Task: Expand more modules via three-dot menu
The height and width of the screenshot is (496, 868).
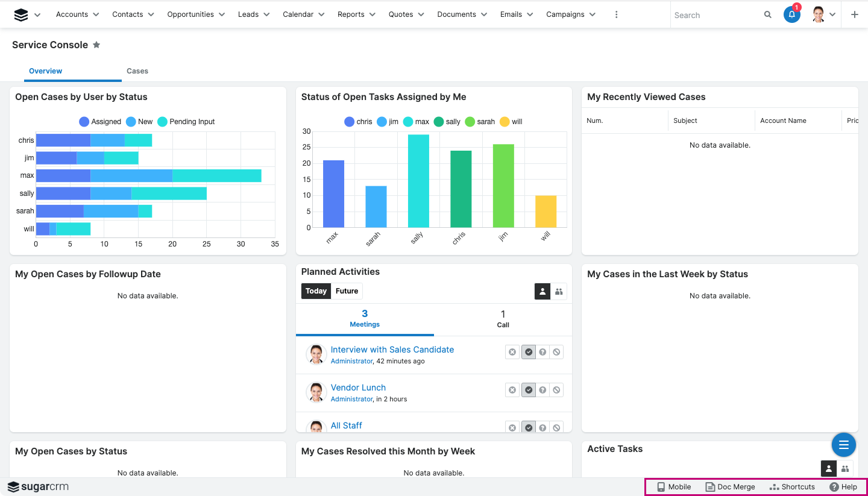Action: [616, 14]
